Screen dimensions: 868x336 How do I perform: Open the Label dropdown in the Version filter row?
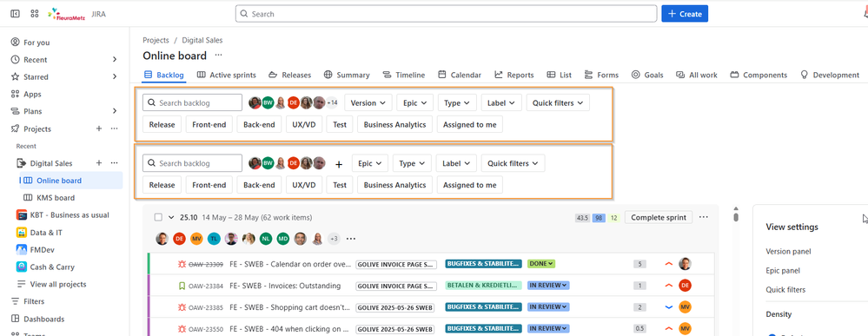click(501, 102)
